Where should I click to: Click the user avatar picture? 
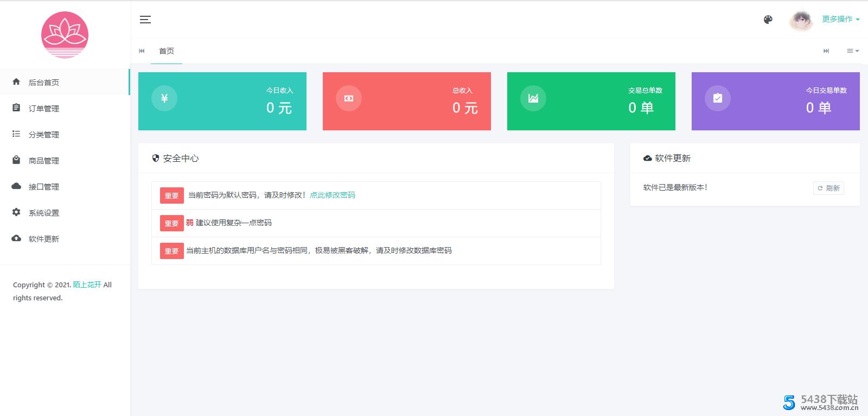pos(801,21)
